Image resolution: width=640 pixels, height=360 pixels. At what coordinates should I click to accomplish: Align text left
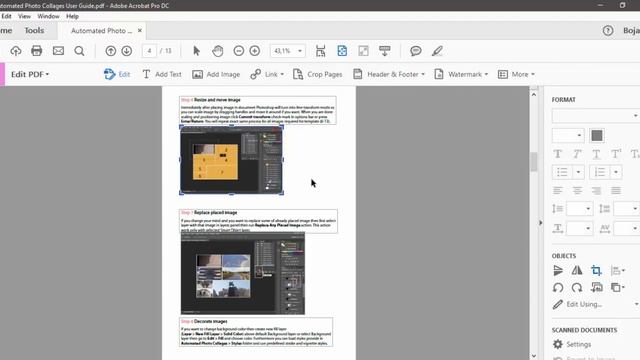point(558,190)
